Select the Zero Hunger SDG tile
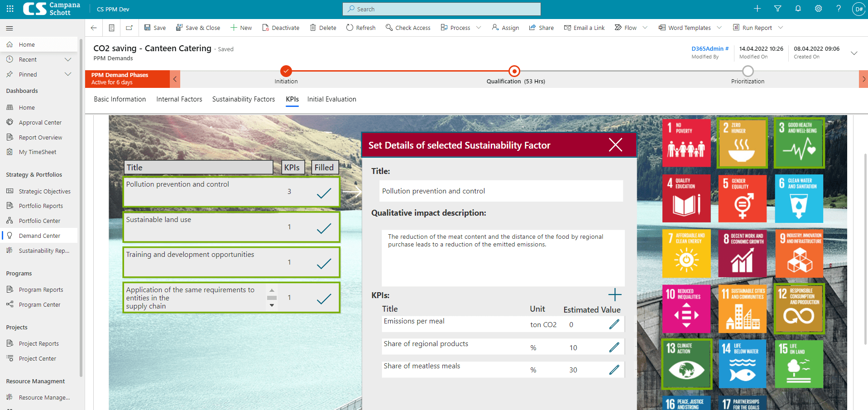The width and height of the screenshot is (868, 410). (743, 143)
